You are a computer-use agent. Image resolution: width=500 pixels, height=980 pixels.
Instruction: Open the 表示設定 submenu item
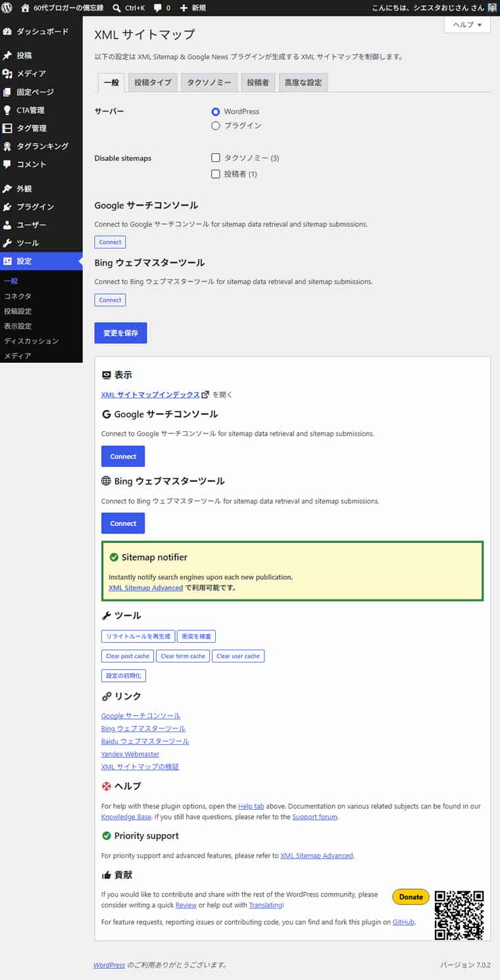(18, 326)
